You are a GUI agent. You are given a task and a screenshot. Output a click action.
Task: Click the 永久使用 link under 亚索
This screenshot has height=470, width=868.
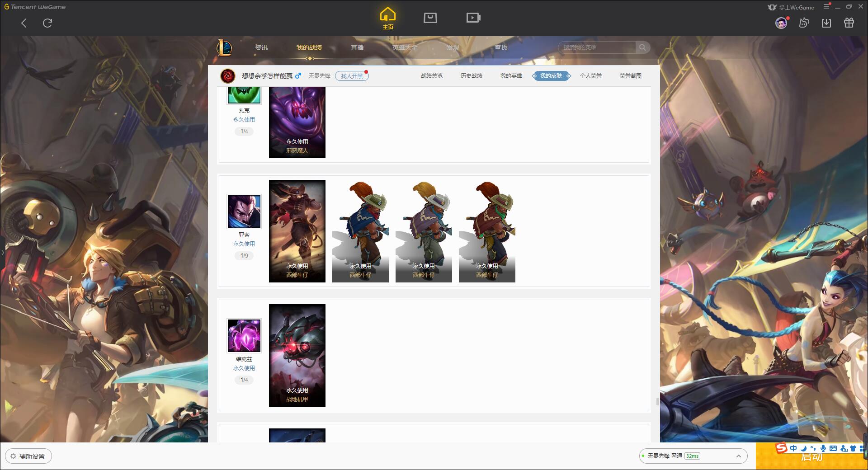[x=244, y=244]
